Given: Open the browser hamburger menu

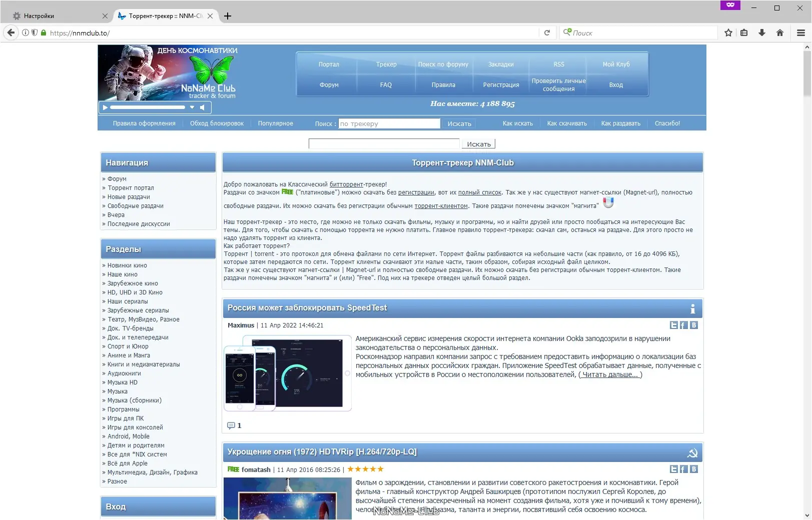Looking at the screenshot, I should (x=800, y=33).
